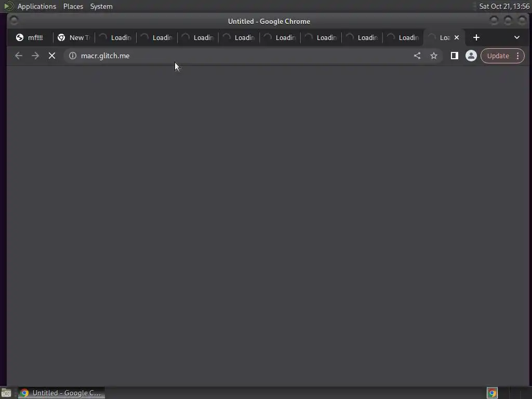
Task: Click the Update button in the toolbar
Action: coord(498,56)
